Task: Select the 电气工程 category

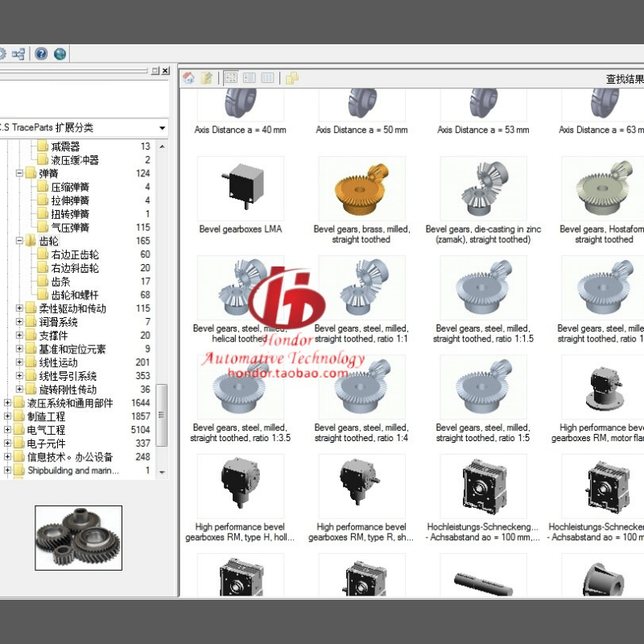Action: pyautogui.click(x=46, y=430)
